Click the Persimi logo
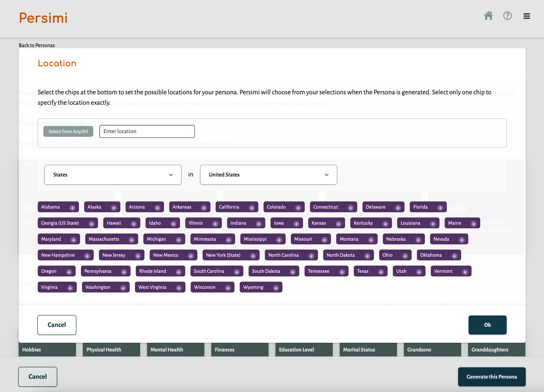 click(43, 18)
